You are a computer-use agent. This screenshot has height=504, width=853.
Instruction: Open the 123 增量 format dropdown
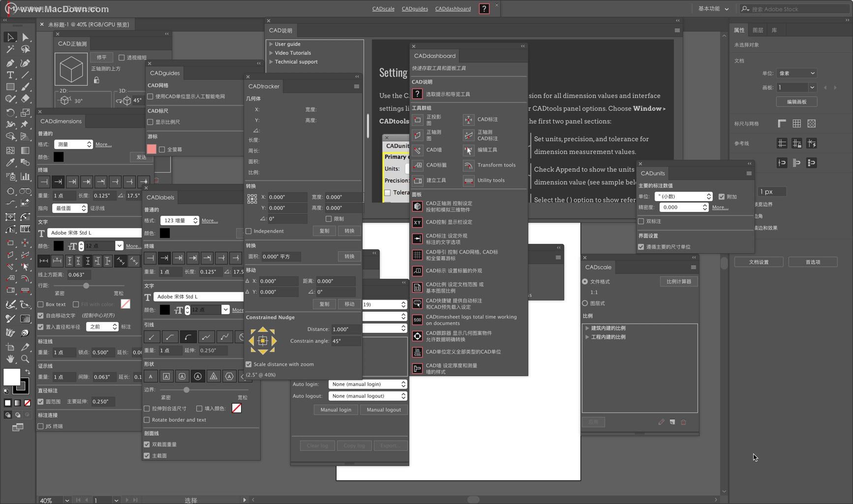pos(179,220)
